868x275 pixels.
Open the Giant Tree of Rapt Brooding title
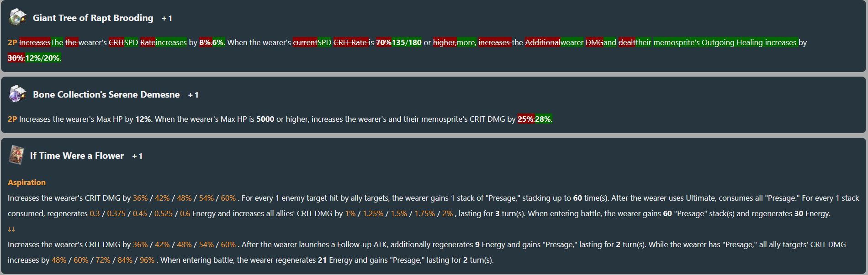pyautogui.click(x=93, y=18)
